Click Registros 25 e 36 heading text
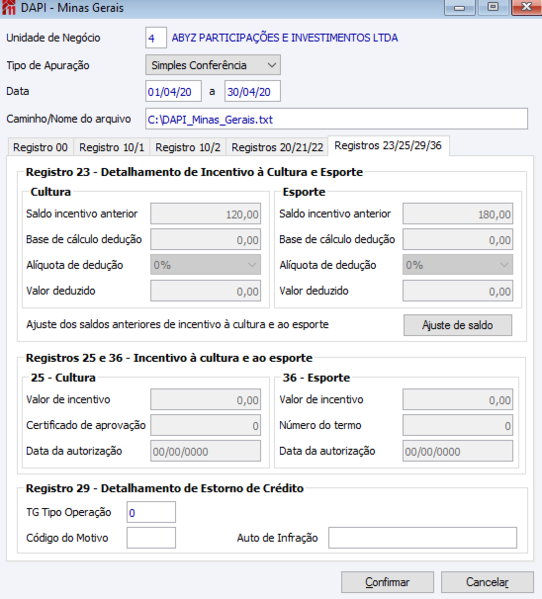Screen dimensions: 542x599 coord(169,358)
